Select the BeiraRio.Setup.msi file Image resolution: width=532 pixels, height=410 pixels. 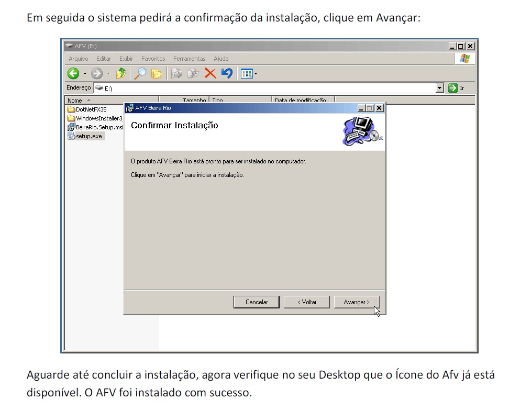tap(95, 127)
